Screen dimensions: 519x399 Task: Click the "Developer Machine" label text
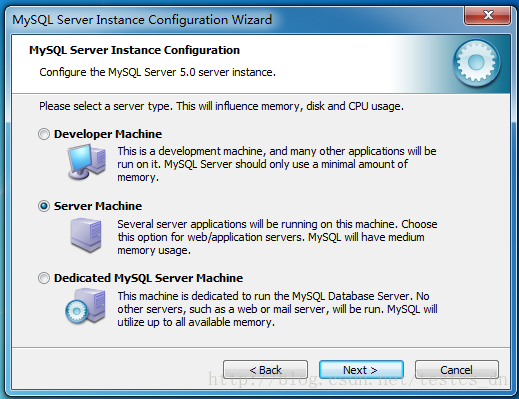[x=108, y=134]
